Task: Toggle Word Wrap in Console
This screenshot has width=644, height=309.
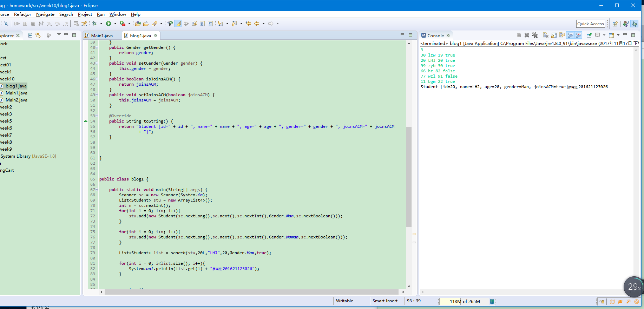Action: click(x=562, y=35)
